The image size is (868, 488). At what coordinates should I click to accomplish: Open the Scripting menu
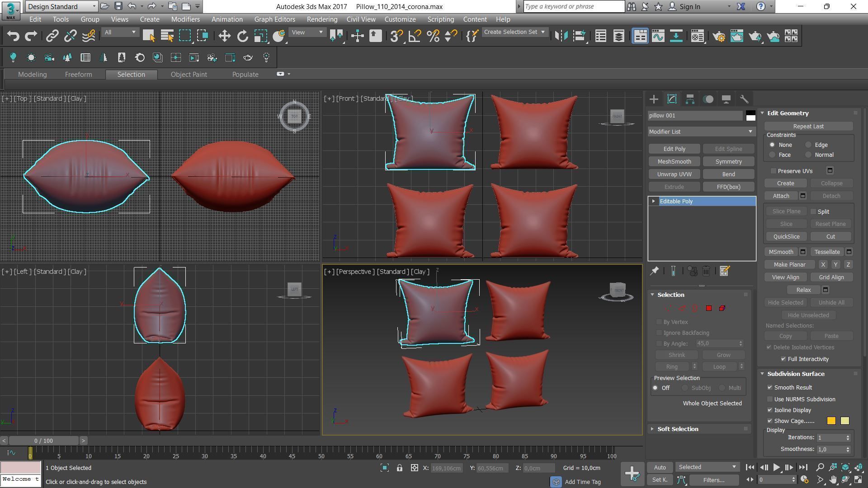pos(440,19)
